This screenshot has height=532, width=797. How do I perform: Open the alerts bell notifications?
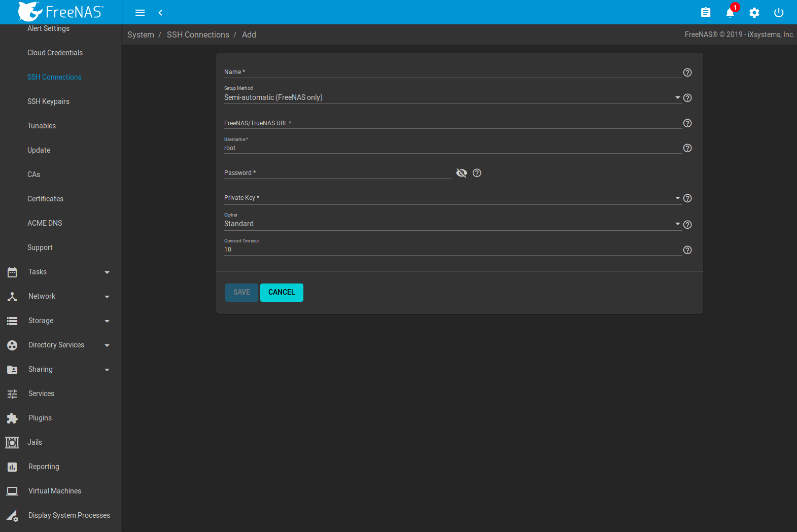coord(730,13)
